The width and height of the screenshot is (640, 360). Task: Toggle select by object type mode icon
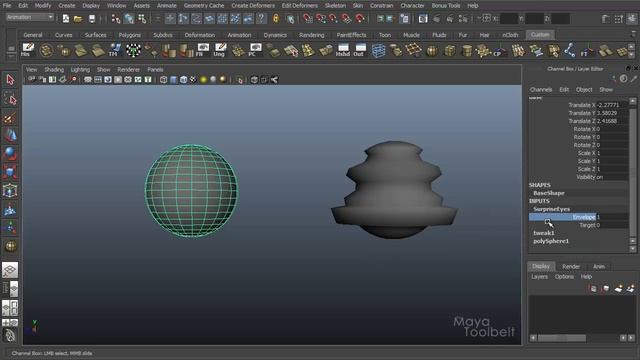(129, 18)
